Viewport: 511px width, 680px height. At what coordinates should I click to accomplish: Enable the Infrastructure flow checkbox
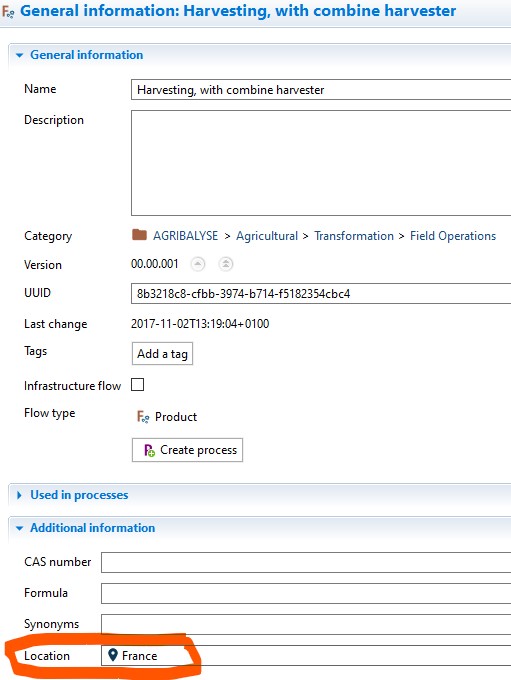click(138, 385)
